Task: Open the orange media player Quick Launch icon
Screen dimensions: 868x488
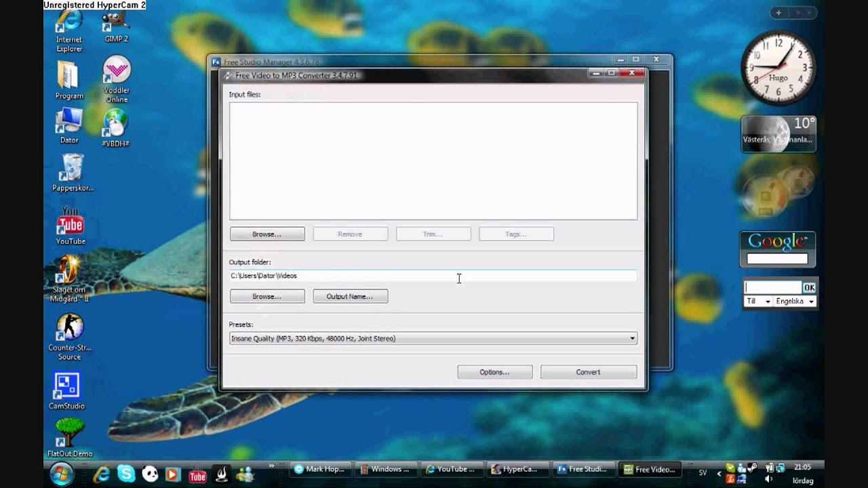Action: 172,475
